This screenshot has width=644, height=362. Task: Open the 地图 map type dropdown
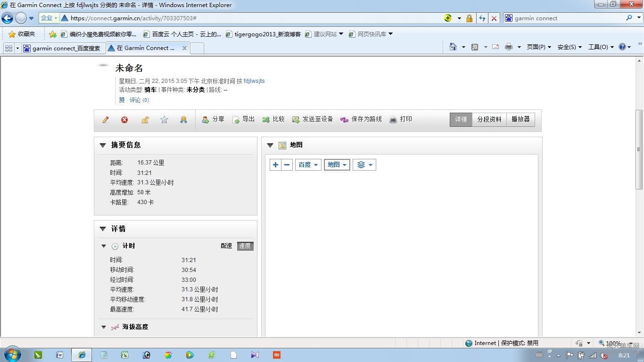(x=337, y=165)
